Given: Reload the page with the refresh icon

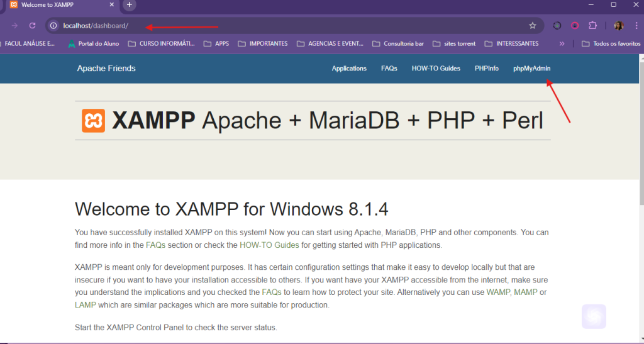Looking at the screenshot, I should click(32, 26).
